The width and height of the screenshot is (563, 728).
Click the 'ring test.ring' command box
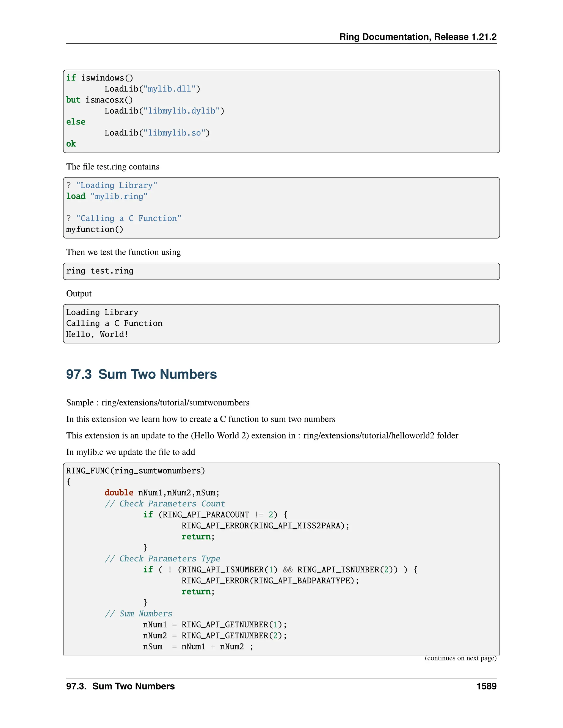click(100, 271)
